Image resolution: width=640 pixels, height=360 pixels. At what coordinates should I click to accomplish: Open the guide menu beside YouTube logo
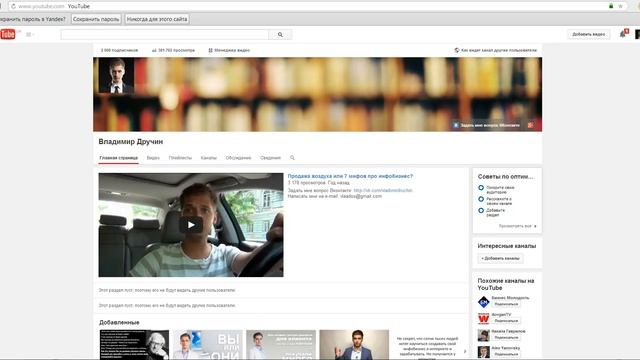point(29,35)
